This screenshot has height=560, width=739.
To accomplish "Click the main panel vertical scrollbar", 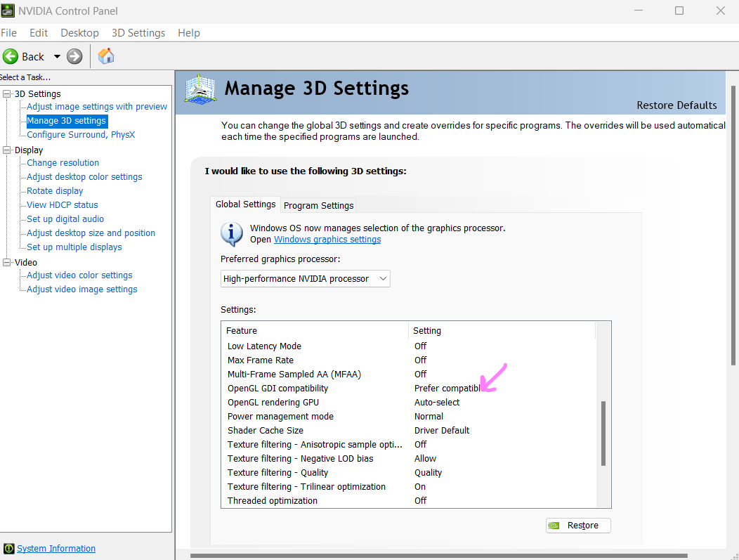I will (x=733, y=226).
